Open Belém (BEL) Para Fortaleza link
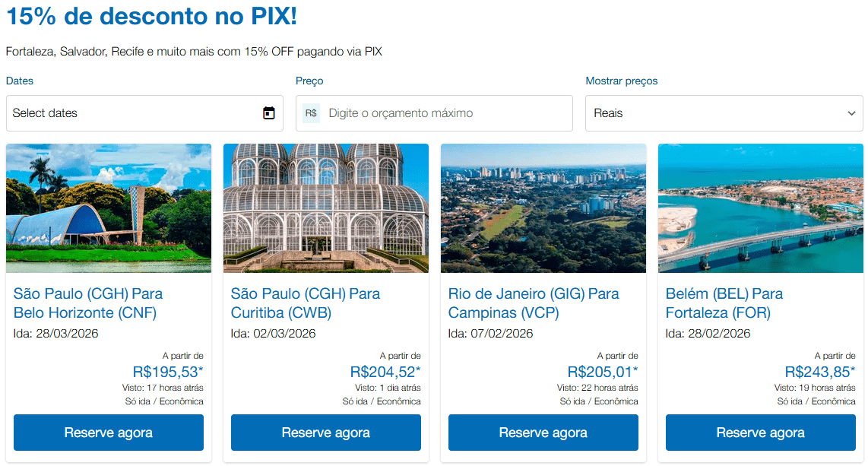This screenshot has width=868, height=466. pyautogui.click(x=724, y=303)
